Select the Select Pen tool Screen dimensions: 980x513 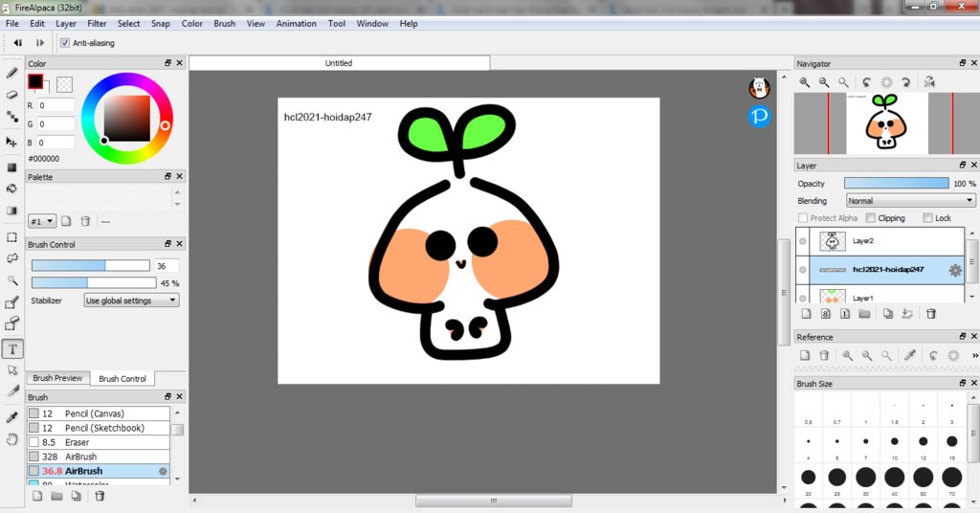click(11, 303)
